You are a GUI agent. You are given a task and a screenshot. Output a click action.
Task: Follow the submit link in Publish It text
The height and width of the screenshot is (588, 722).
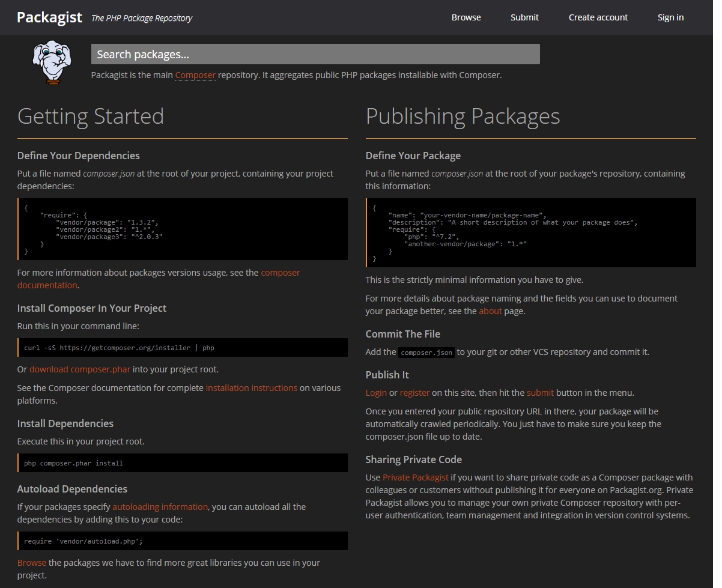[540, 393]
